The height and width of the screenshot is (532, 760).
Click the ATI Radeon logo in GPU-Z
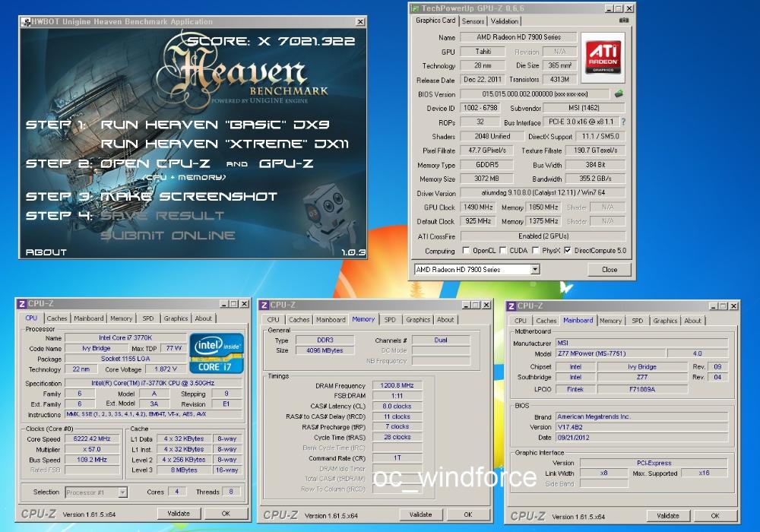[603, 57]
